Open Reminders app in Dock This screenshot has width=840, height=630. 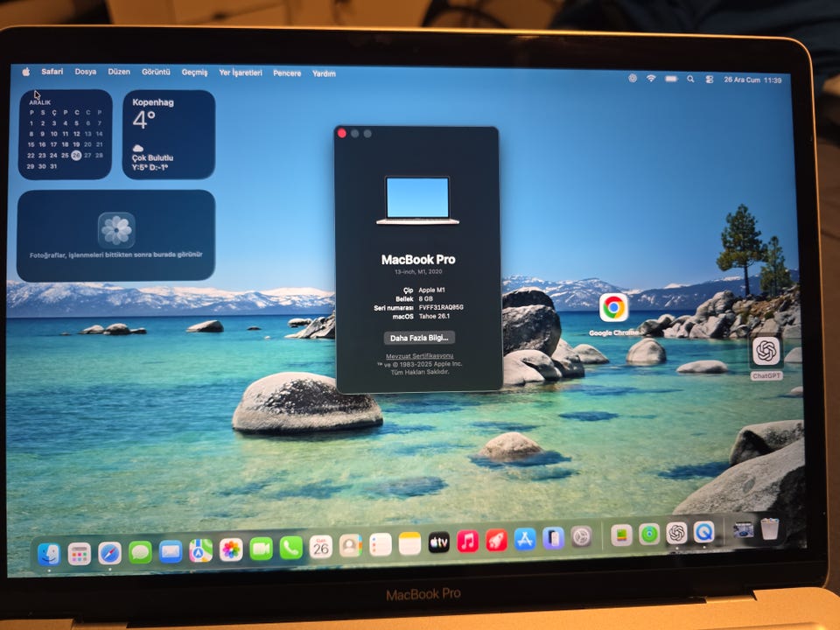point(381,545)
